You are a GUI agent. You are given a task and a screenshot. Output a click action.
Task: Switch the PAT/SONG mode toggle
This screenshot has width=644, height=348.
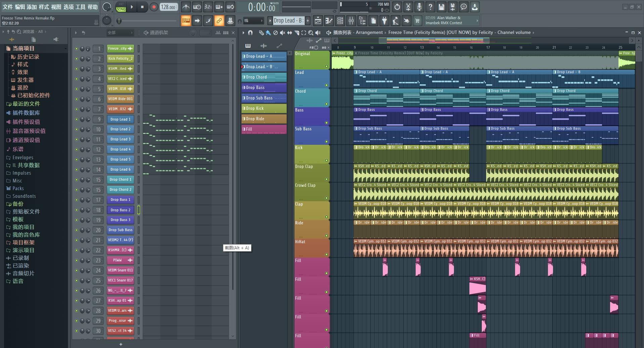pos(121,7)
